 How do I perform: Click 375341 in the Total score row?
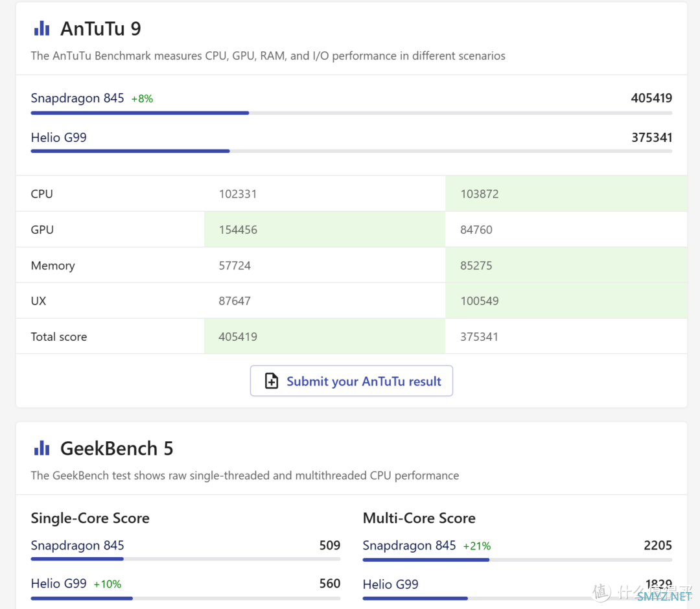coord(479,337)
